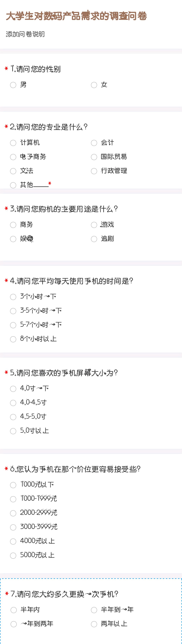
Task: Pick the 1000元以下 price option
Action: point(13,485)
